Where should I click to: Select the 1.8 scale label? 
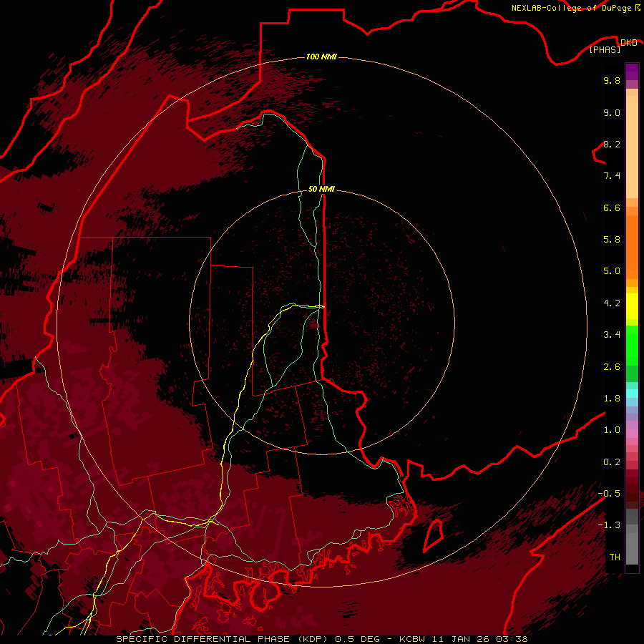612,399
